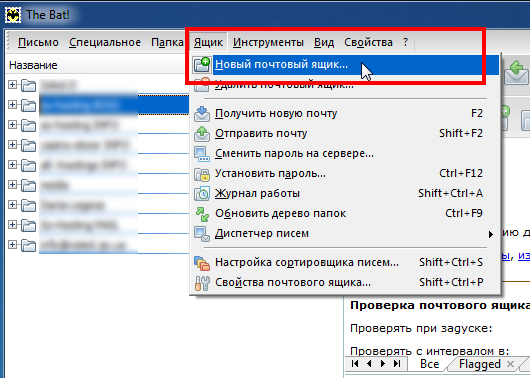Click the new mailbox icon with green plus
The height and width of the screenshot is (378, 530).
click(x=202, y=64)
